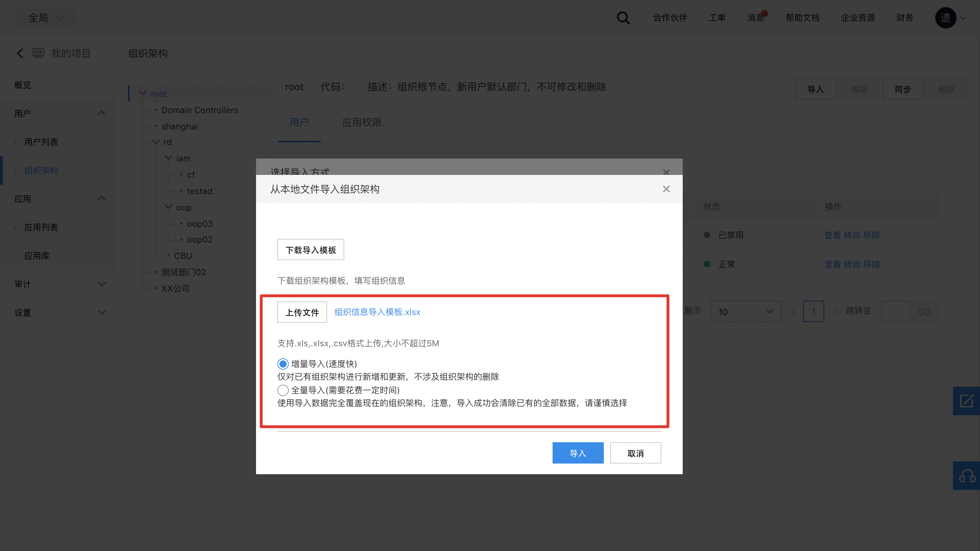Collapse the 用户 sidebar section
The width and height of the screenshot is (980, 551).
(101, 113)
